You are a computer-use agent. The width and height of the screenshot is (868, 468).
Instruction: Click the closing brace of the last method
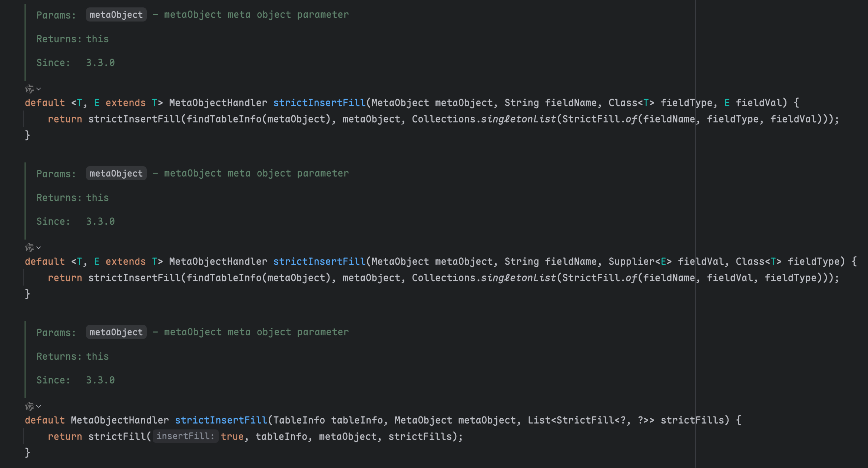point(27,453)
